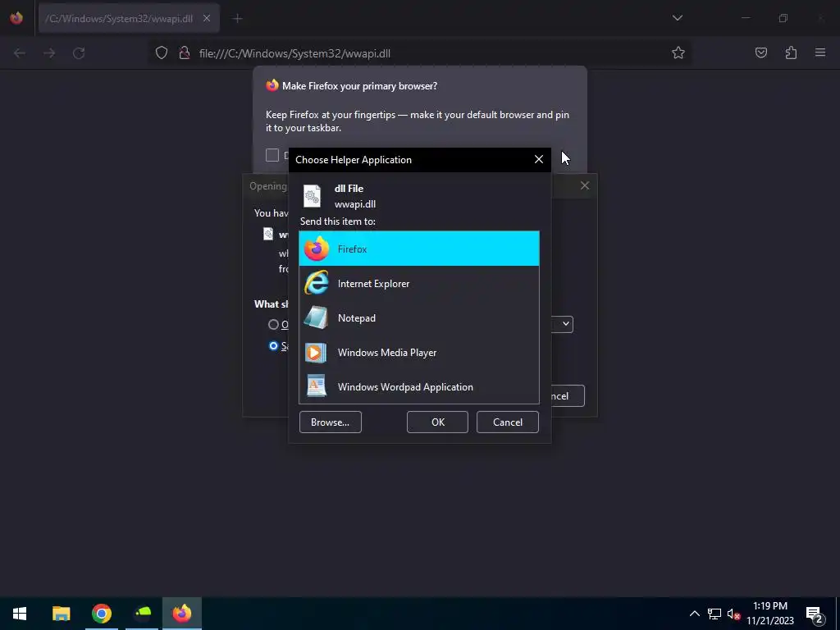Bookmark this page with the star icon
Image resolution: width=840 pixels, height=630 pixels.
click(678, 53)
